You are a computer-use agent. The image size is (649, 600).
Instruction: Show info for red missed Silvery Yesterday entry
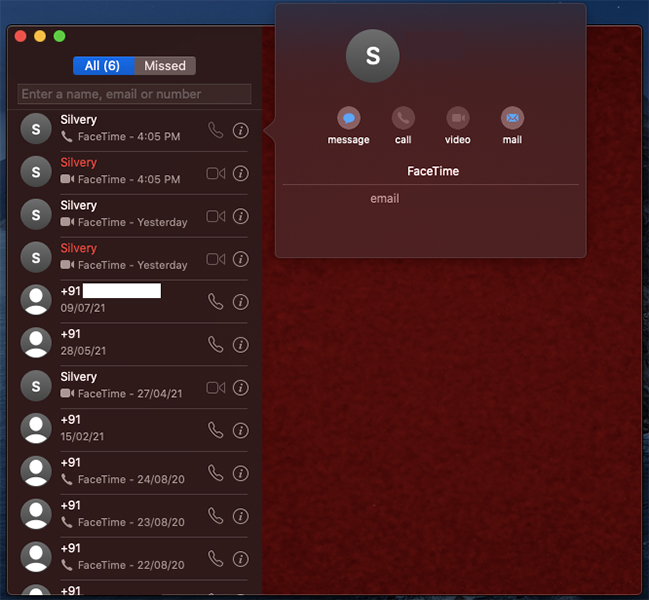240,259
